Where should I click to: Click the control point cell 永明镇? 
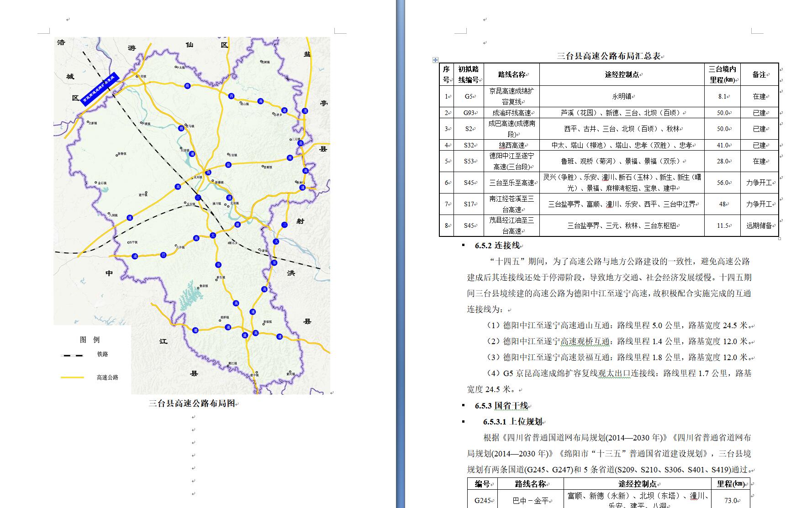[x=622, y=96]
